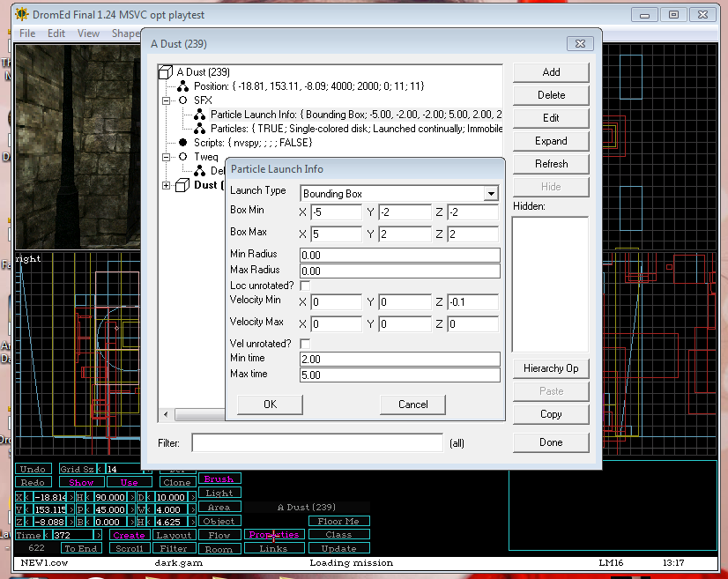Open the Launch Type dropdown

490,194
